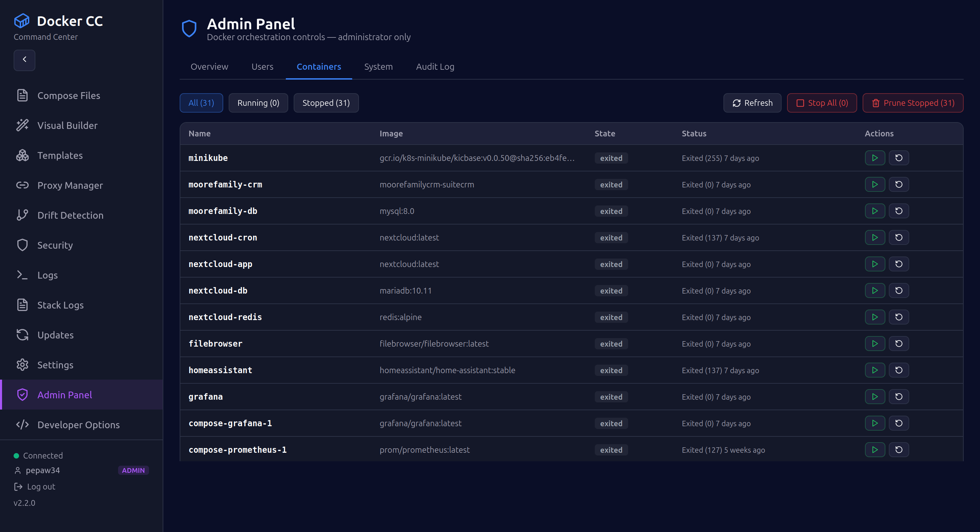Screen dimensions: 980x532
Task: Start the grafana container
Action: tap(874, 397)
